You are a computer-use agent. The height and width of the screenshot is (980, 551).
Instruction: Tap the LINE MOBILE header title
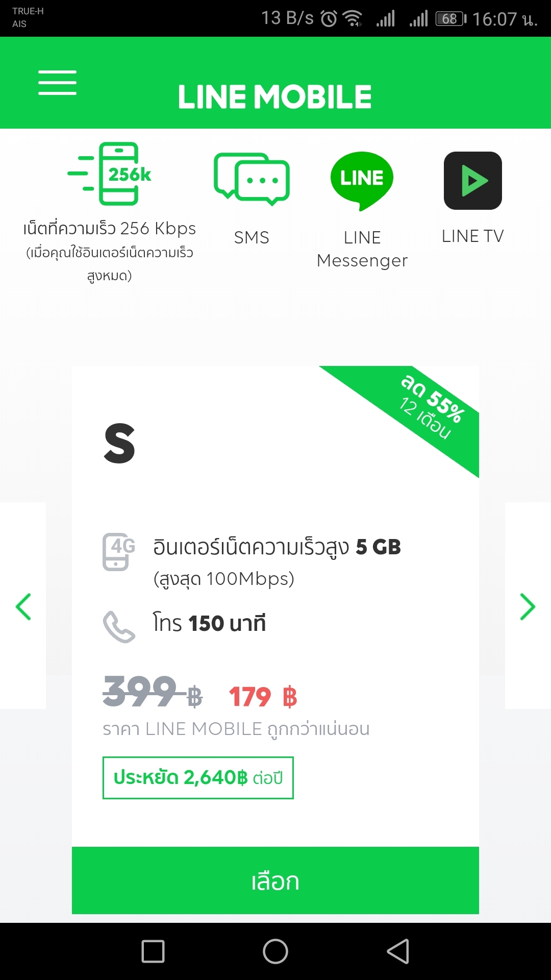point(275,97)
